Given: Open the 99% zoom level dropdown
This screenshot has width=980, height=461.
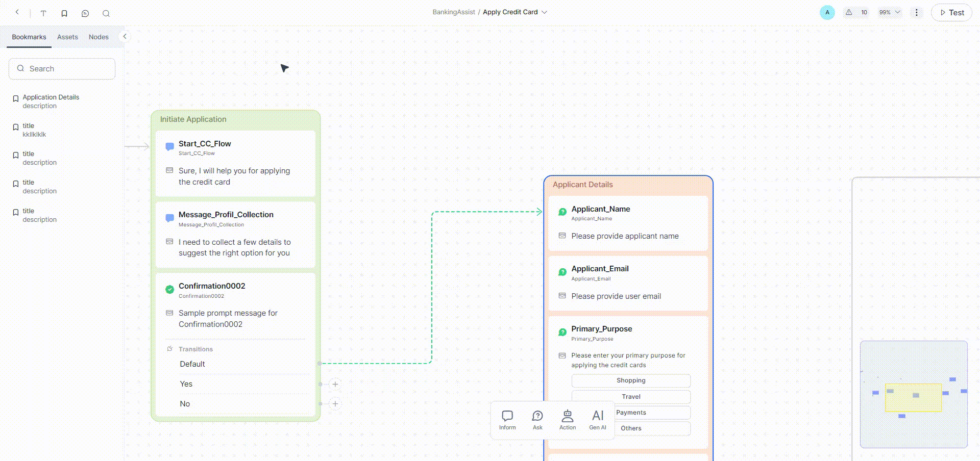Looking at the screenshot, I should 889,12.
